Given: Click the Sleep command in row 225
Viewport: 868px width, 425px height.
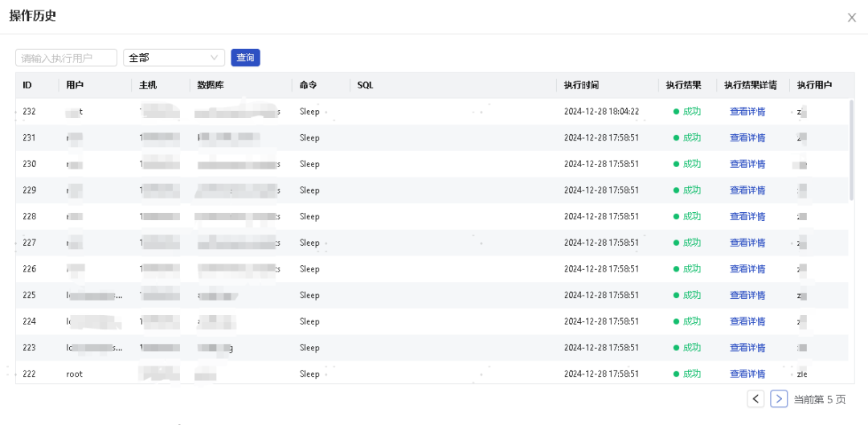Looking at the screenshot, I should pyautogui.click(x=309, y=295).
